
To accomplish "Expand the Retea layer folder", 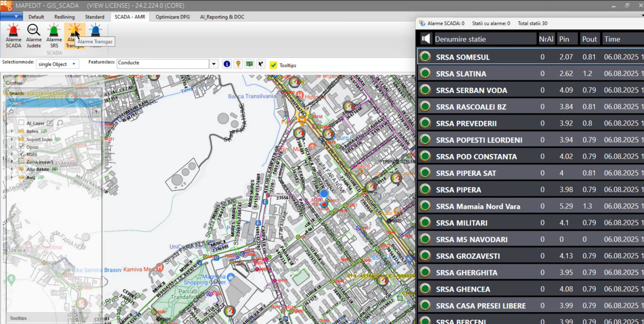I will (x=12, y=131).
